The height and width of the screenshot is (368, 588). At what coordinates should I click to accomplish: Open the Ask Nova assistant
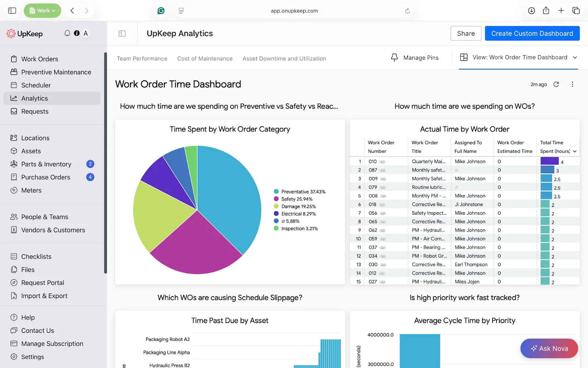(x=549, y=348)
